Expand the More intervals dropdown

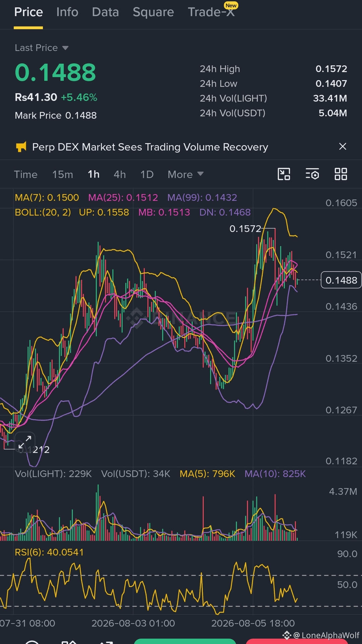coord(185,175)
